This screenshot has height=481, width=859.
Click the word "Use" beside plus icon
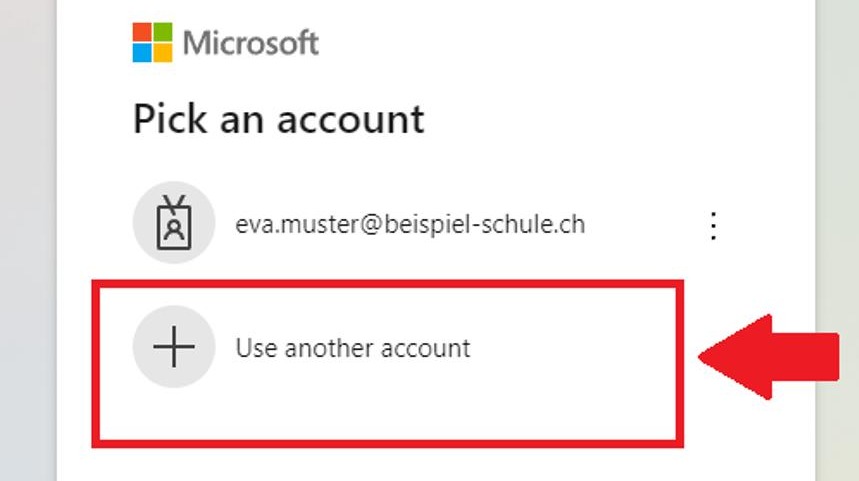[256, 348]
